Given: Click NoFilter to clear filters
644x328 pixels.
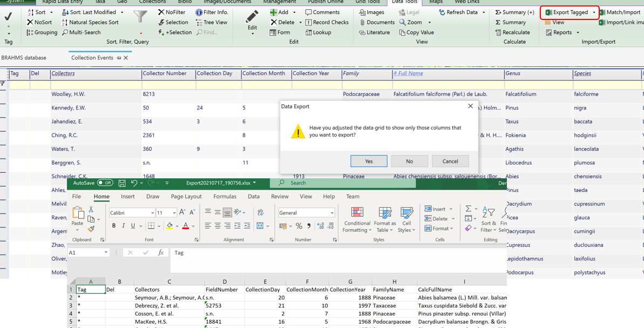Looking at the screenshot, I should pyautogui.click(x=172, y=12).
